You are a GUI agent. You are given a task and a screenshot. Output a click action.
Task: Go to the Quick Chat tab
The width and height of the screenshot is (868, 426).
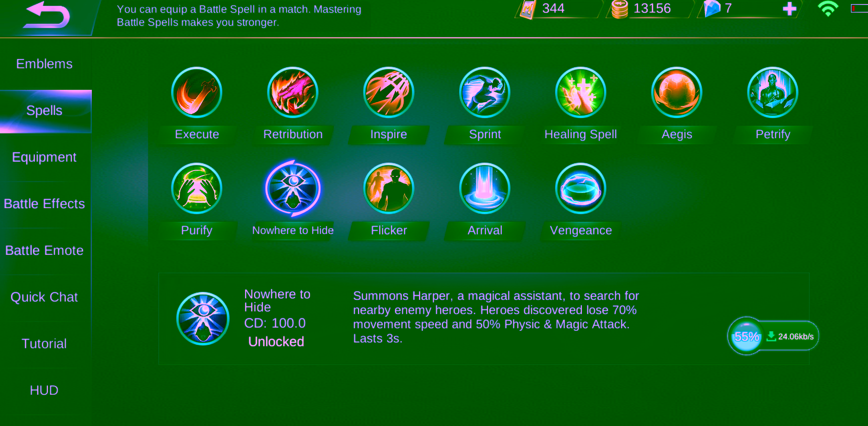[x=44, y=297]
